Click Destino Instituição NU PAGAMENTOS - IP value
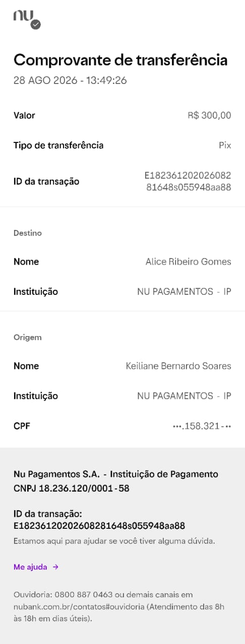Image resolution: width=245 pixels, height=644 pixels. (184, 291)
